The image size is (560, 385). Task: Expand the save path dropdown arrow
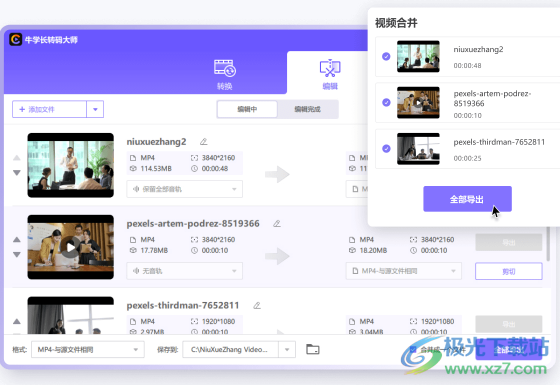tap(287, 350)
